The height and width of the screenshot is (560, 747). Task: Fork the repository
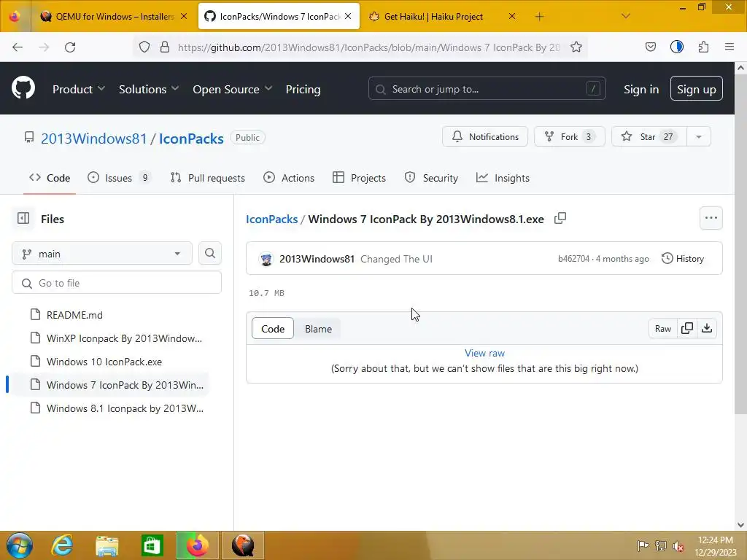point(569,136)
